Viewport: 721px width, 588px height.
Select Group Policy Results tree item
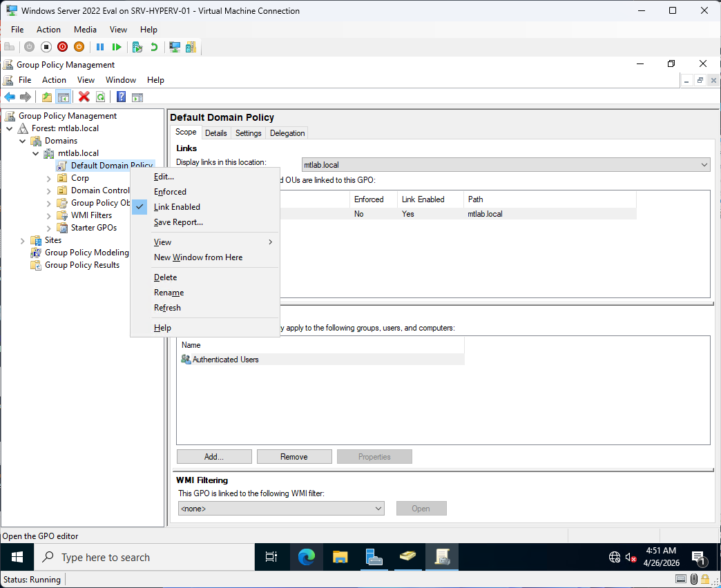coord(82,265)
